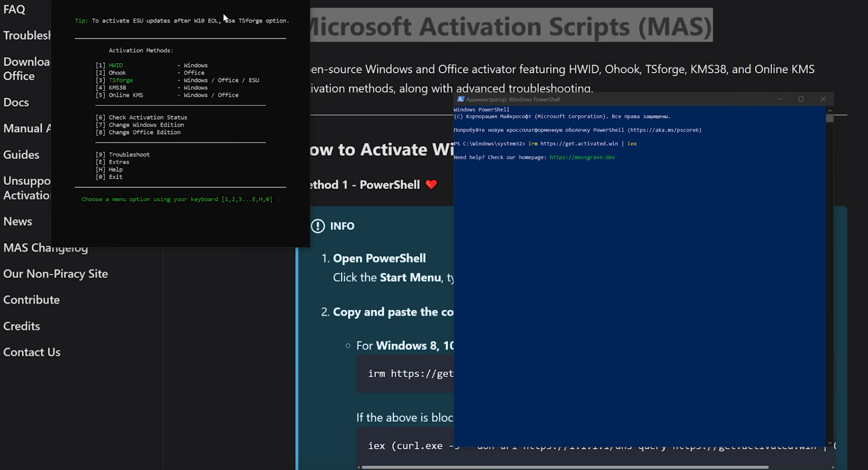
Task: Click the '[H] Help' menu text
Action: pyautogui.click(x=109, y=170)
